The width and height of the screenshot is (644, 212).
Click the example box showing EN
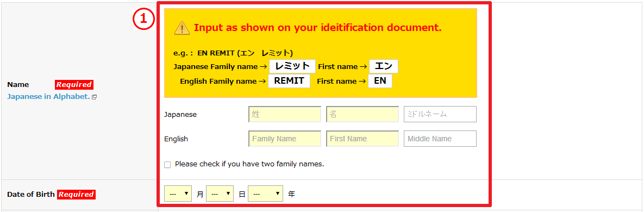tap(380, 81)
